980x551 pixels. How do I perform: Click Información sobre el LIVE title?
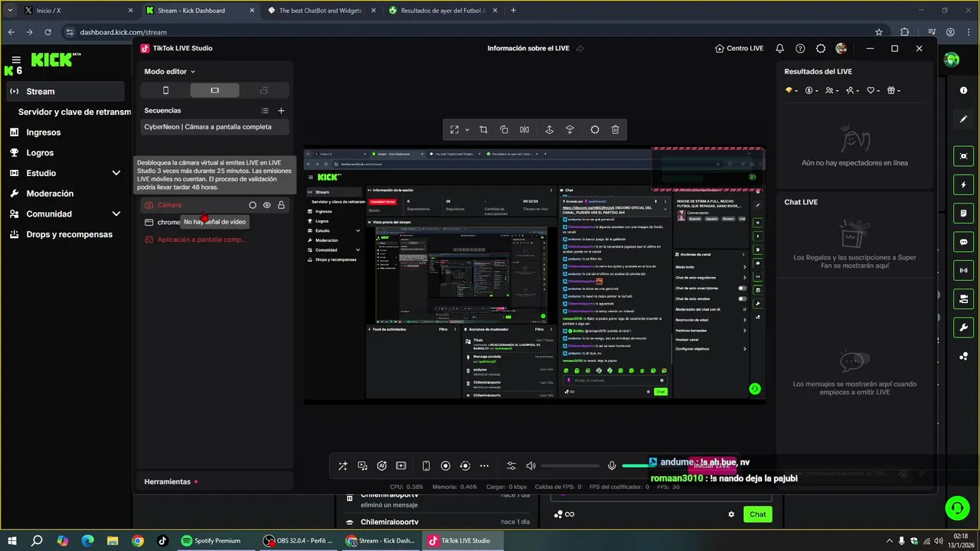(x=528, y=48)
